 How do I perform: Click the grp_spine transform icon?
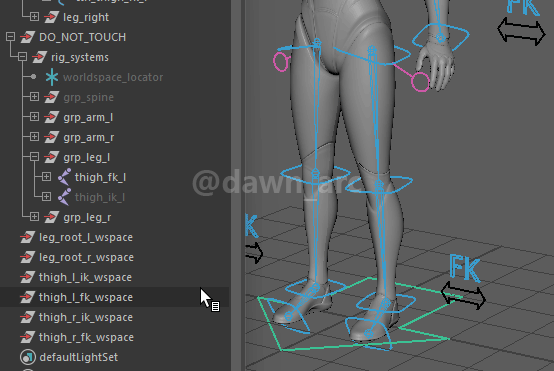(52, 97)
